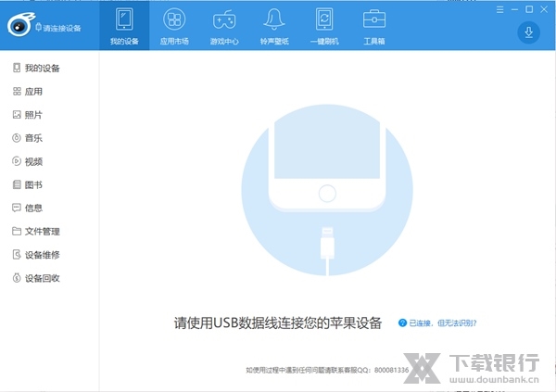Screen dimensions: 556x392
Task: Select 图书 in the sidebar
Action: click(28, 184)
